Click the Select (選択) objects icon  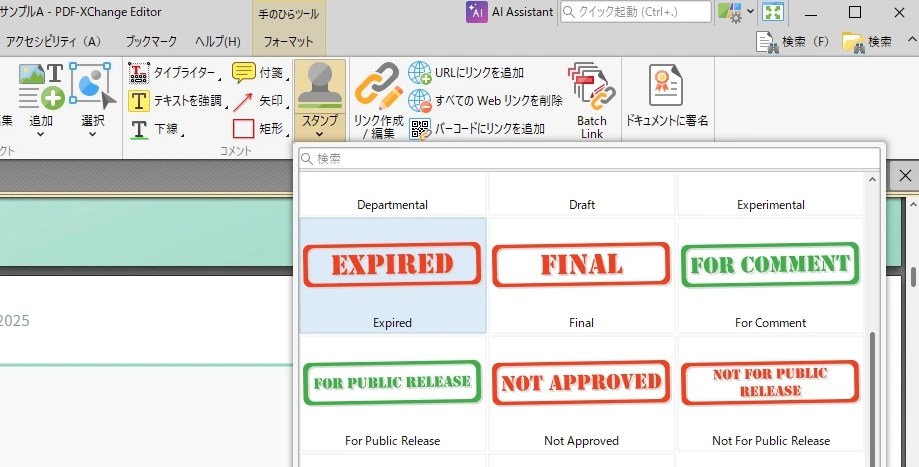point(93,87)
